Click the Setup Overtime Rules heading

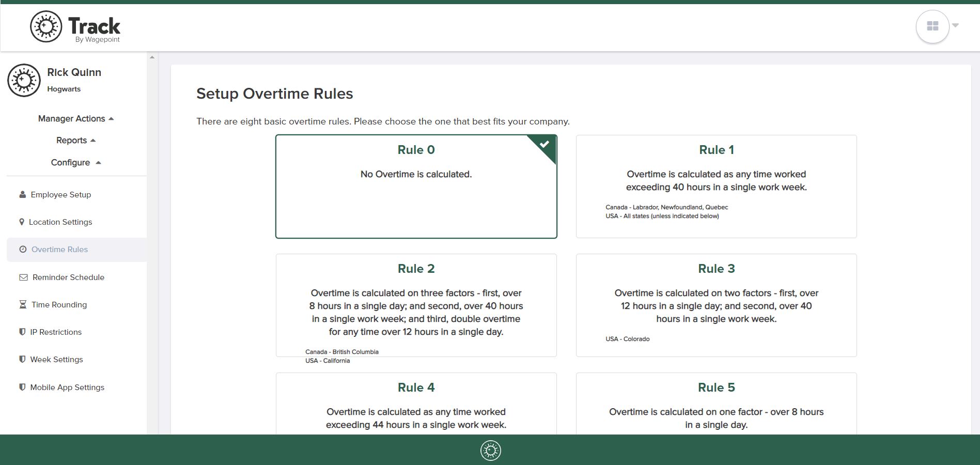pyautogui.click(x=275, y=94)
